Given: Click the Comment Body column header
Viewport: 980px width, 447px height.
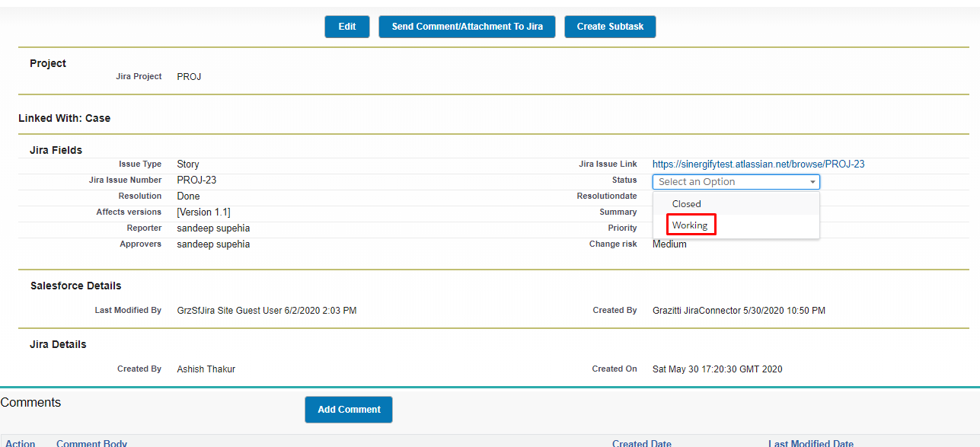Looking at the screenshot, I should (x=91, y=443).
